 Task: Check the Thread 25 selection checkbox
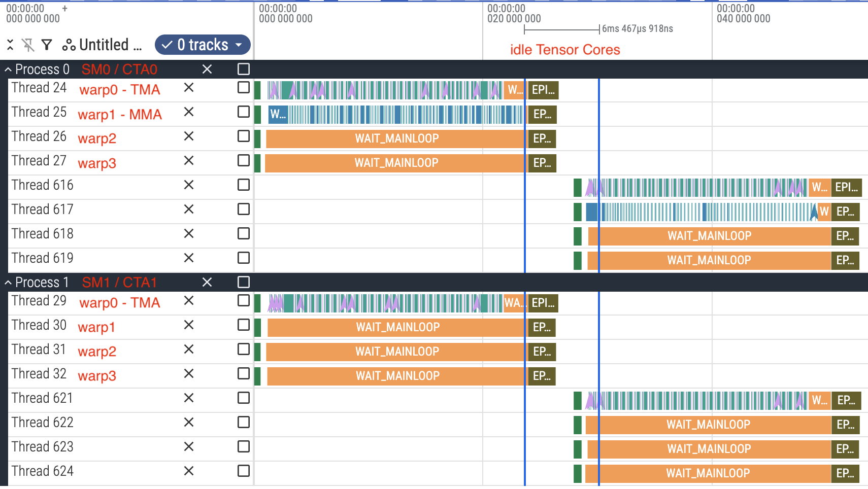244,112
